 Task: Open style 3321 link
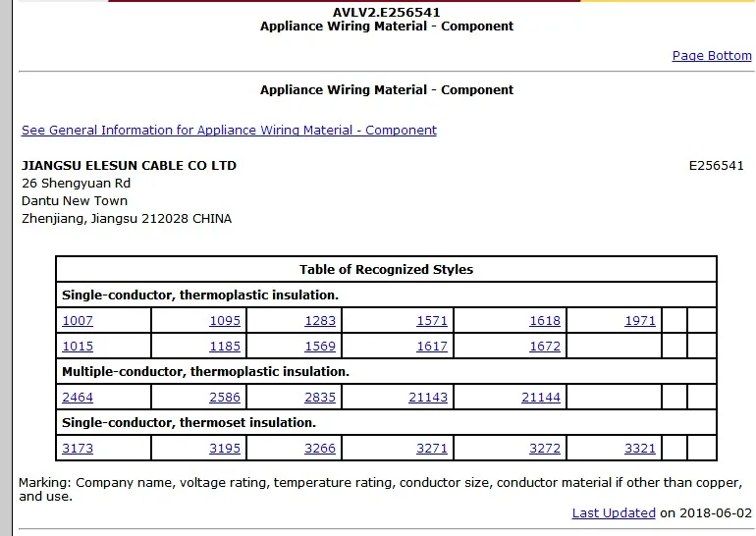640,449
